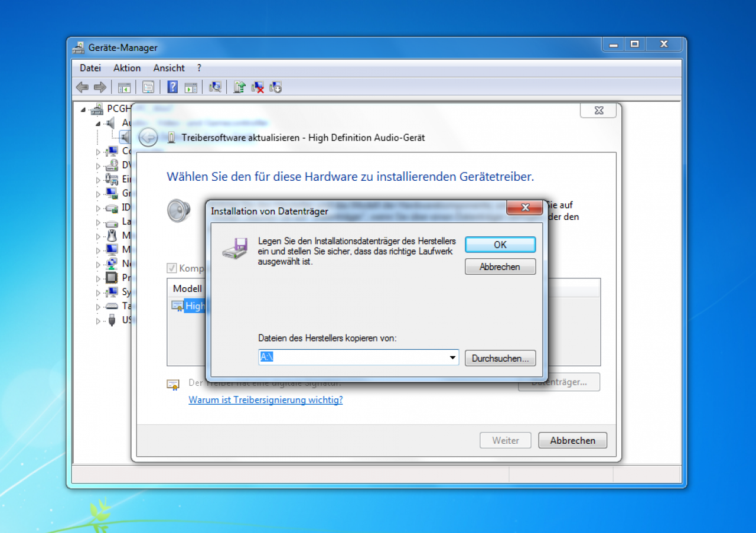Select the keyboard (Ta) category icon
This screenshot has height=533, width=756.
112,306
